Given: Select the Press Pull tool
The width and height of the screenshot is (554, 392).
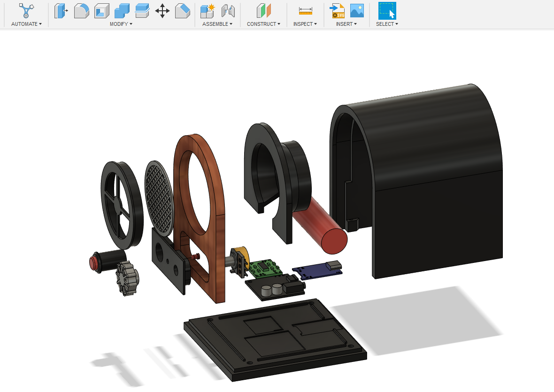Looking at the screenshot, I should 61,11.
